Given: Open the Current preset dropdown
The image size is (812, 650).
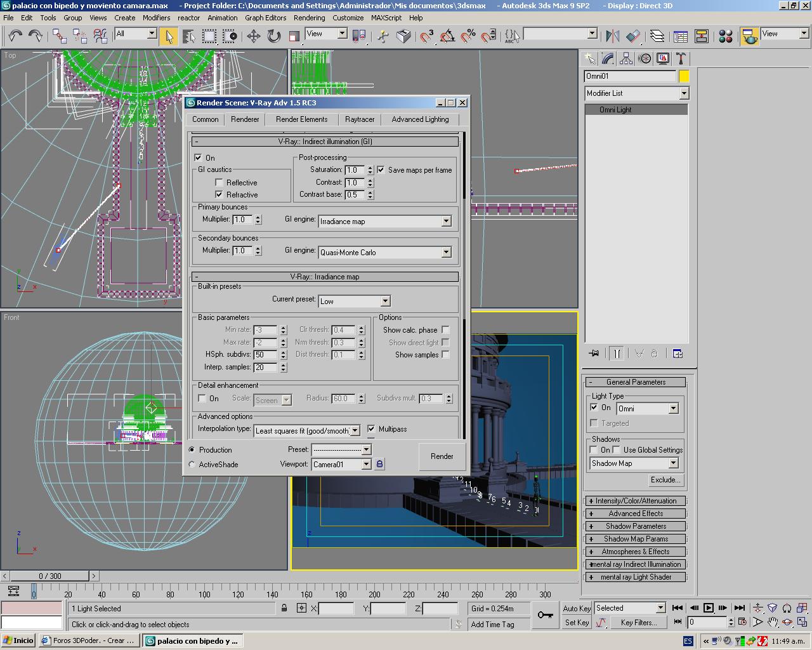Looking at the screenshot, I should pyautogui.click(x=385, y=302).
